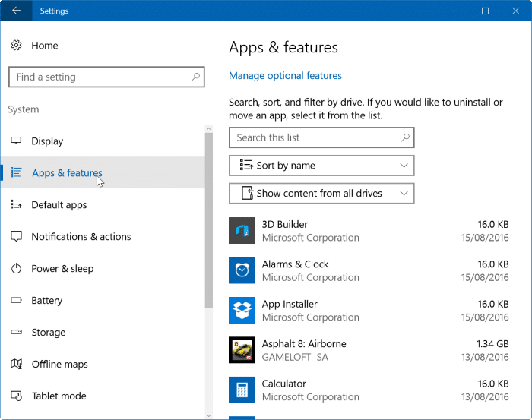
Task: Select the App Installer name text
Action: click(290, 304)
